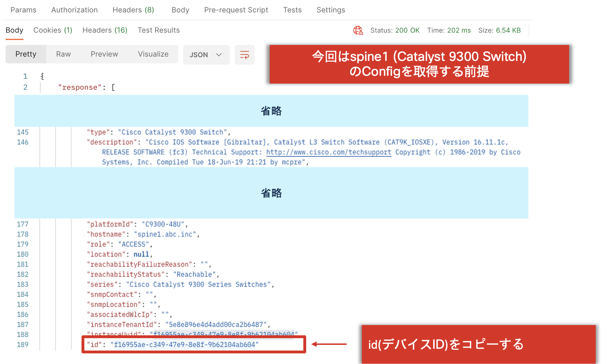Click the id f16955ae device ID value
The width and height of the screenshot is (601, 364).
pyautogui.click(x=185, y=345)
